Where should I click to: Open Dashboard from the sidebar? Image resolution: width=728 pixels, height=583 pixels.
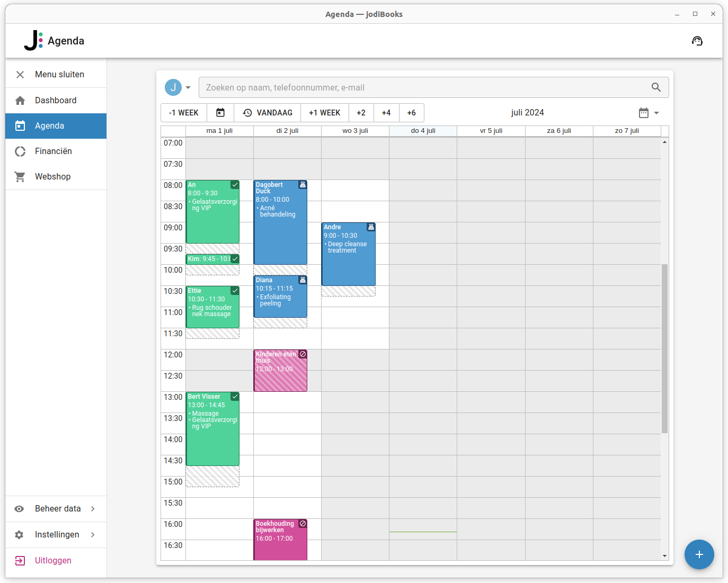[x=56, y=101]
